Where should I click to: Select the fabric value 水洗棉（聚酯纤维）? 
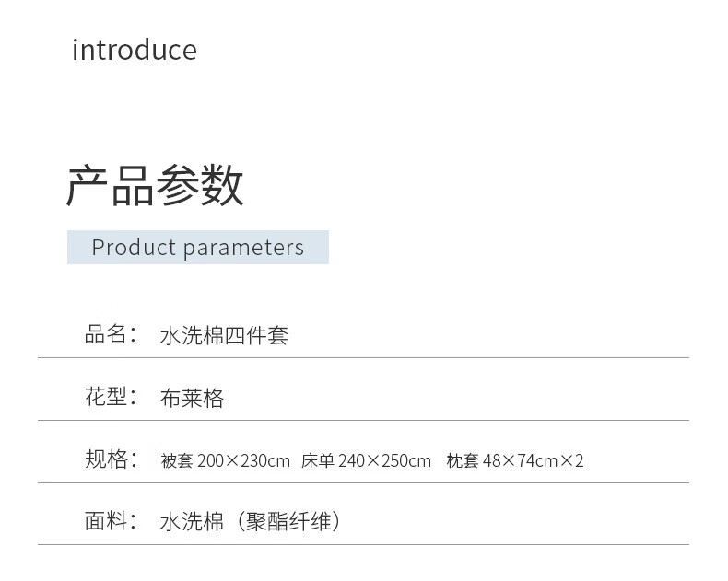click(x=251, y=522)
